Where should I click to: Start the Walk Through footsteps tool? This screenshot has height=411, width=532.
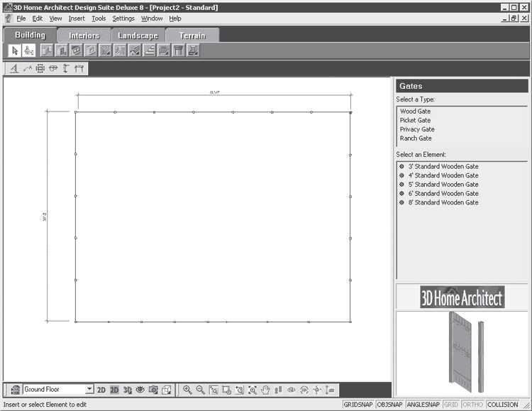[x=278, y=390]
